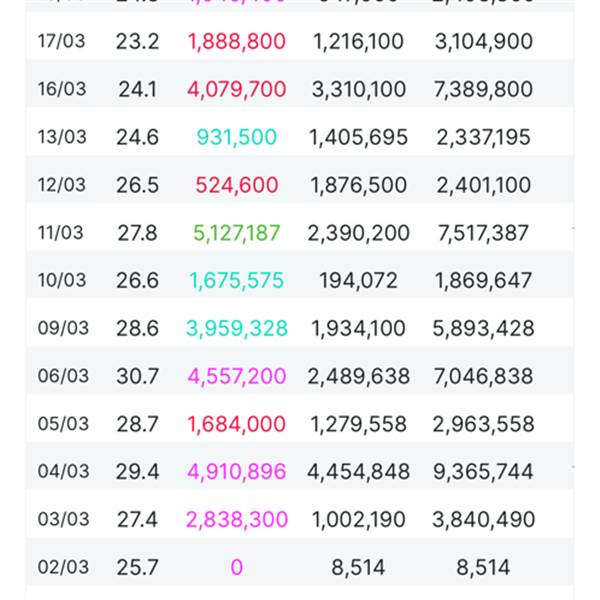600x600 pixels.
Task: Click the magenta value 4,557,200
Action: 237,376
